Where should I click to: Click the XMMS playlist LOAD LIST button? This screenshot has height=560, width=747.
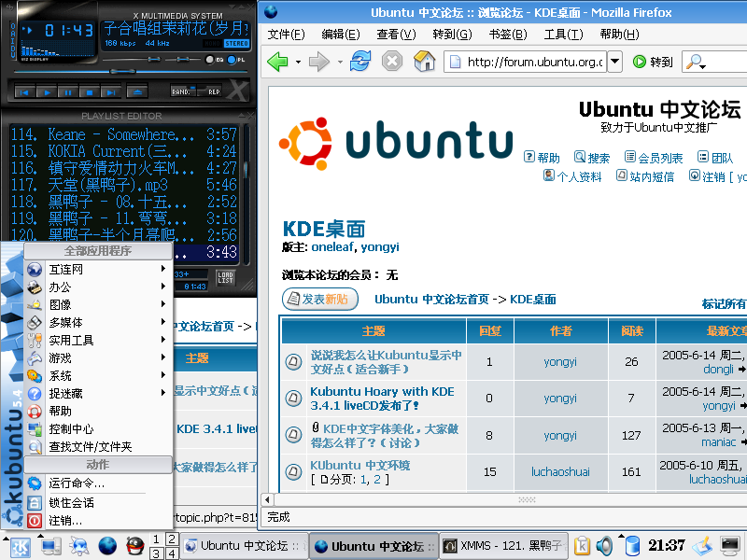(x=225, y=278)
